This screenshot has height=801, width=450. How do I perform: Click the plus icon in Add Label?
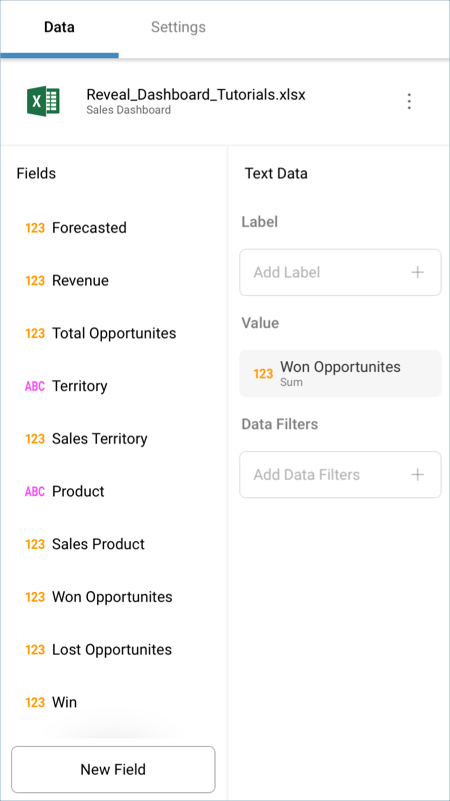(x=417, y=272)
